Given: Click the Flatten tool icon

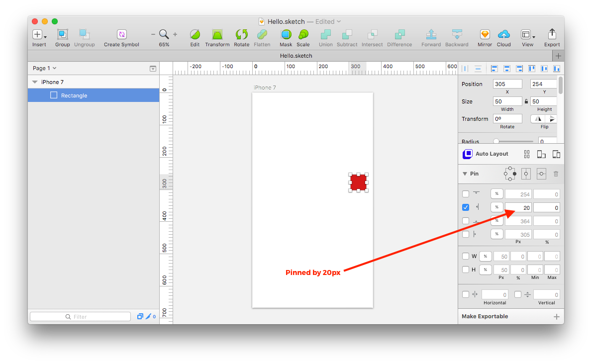Looking at the screenshot, I should coord(262,35).
